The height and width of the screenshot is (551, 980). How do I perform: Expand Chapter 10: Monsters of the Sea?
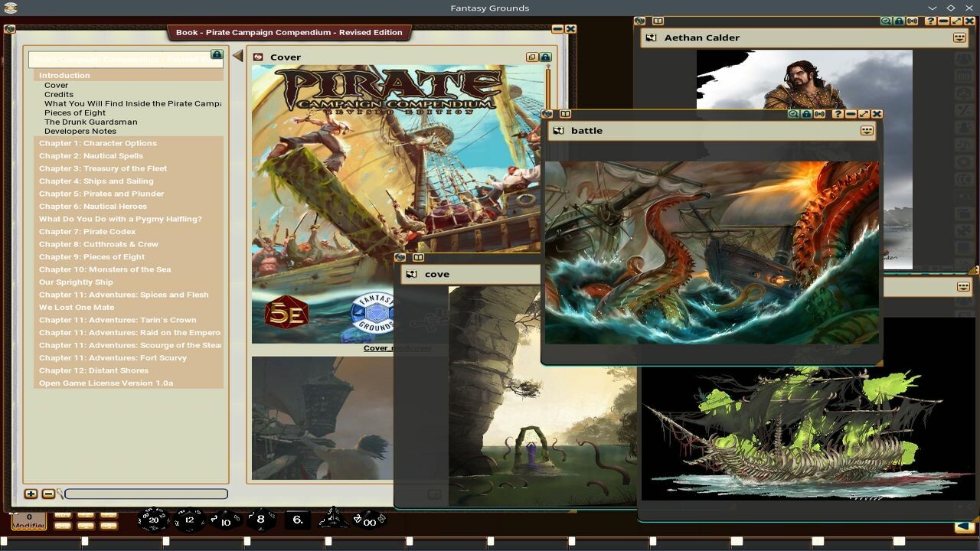point(105,269)
